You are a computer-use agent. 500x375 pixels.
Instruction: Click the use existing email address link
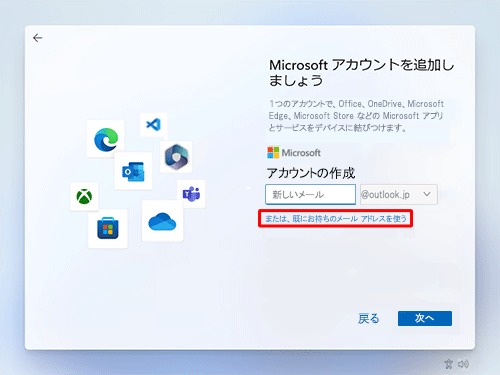(336, 219)
